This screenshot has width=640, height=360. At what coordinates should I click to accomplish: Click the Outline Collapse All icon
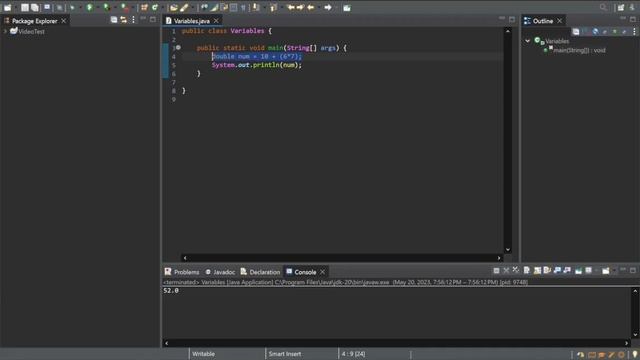(x=576, y=31)
